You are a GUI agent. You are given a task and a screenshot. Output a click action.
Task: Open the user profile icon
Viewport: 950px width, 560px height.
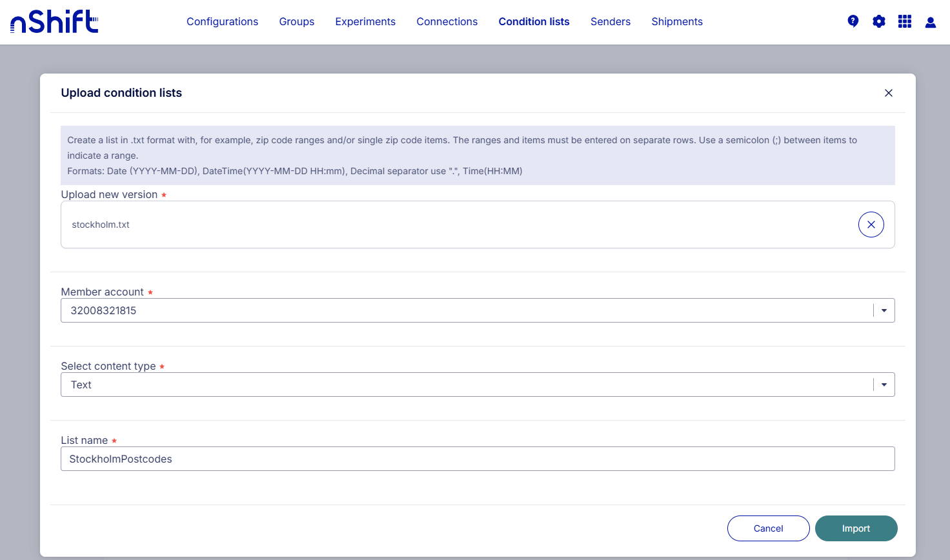click(930, 22)
